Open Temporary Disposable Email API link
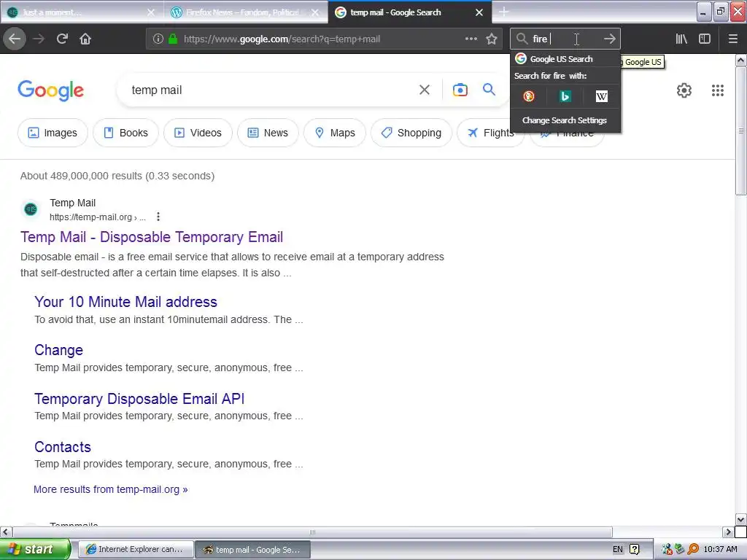The image size is (747, 560). pos(139,399)
